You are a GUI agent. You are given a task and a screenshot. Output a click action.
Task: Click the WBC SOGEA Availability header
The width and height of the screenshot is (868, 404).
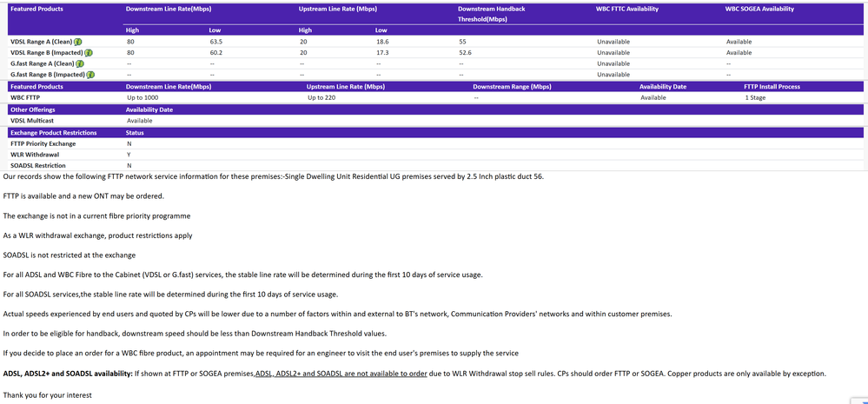coord(759,10)
